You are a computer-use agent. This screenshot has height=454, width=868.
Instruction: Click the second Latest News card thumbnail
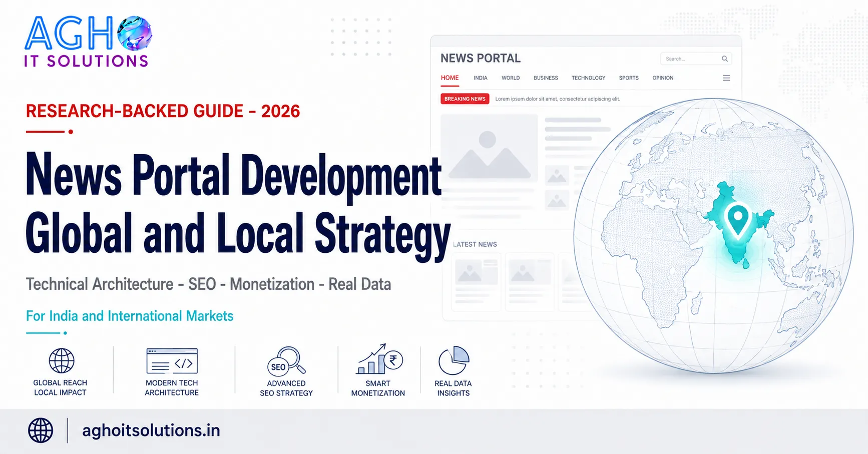pyautogui.click(x=530, y=272)
